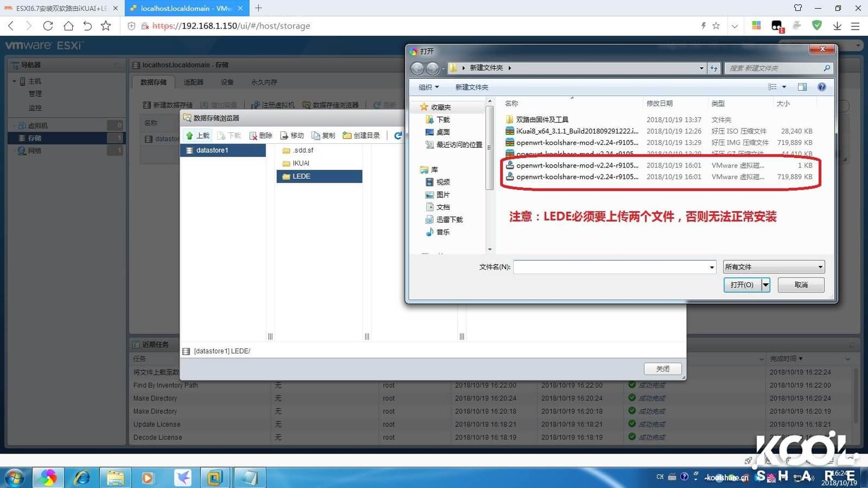
Task: Click the bookmark star in address bar
Action: coord(716,26)
